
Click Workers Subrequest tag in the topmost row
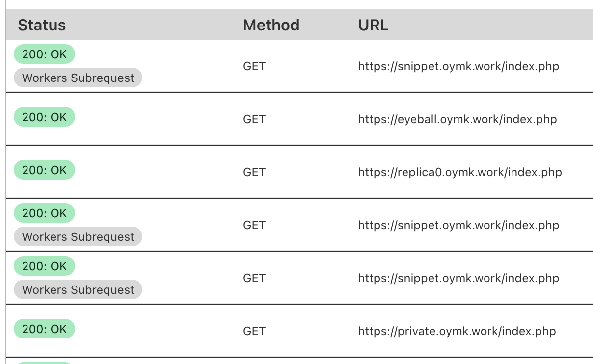coord(78,78)
